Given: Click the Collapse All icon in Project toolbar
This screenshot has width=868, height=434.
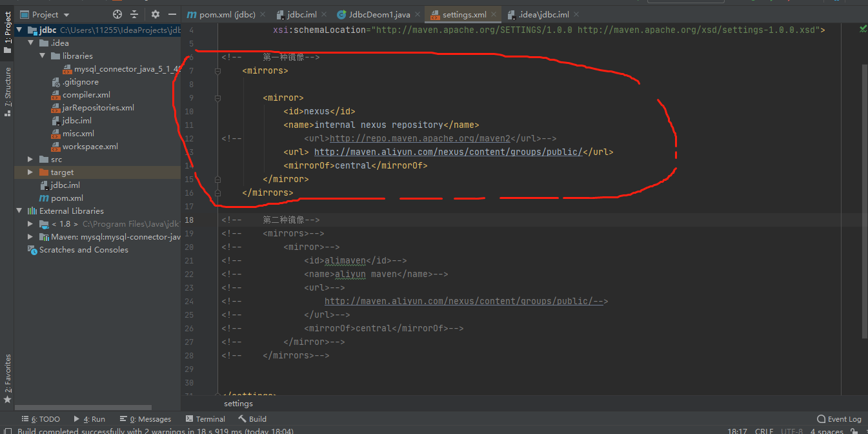Looking at the screenshot, I should (134, 14).
